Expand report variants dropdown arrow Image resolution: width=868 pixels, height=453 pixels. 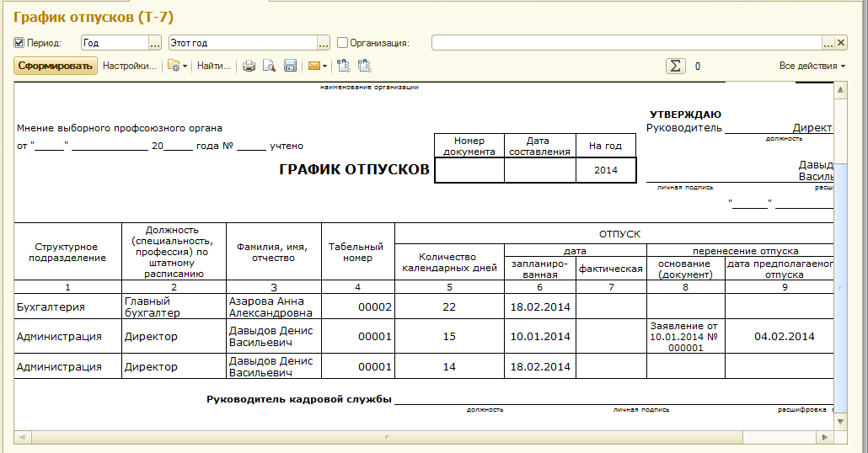click(x=185, y=67)
